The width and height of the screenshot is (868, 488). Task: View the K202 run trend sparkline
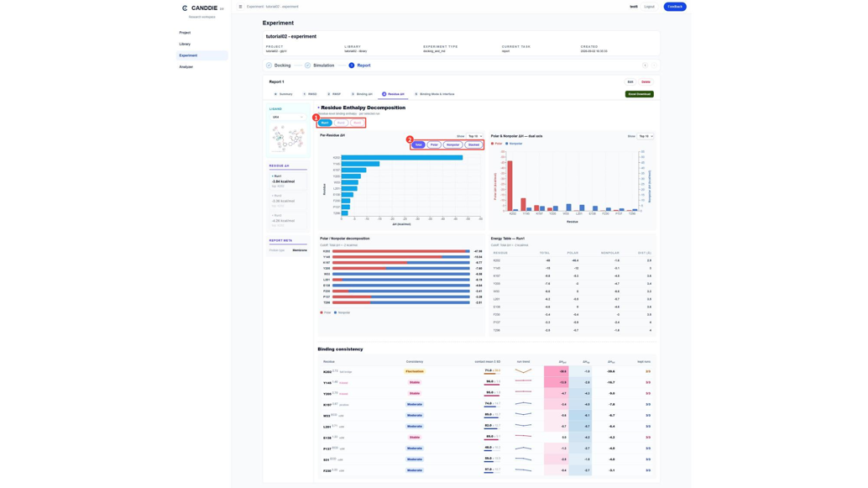click(x=523, y=371)
